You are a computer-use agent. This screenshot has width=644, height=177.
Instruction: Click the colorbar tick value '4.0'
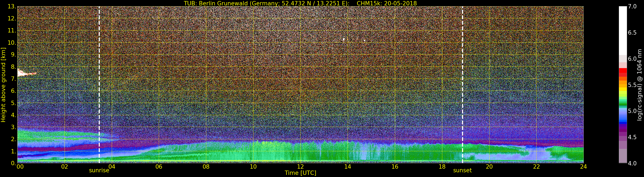coord(632,163)
